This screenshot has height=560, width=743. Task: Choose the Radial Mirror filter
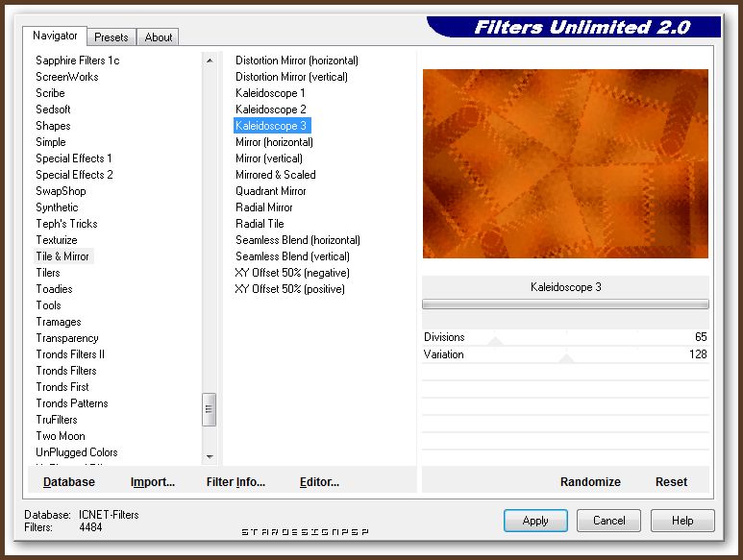264,207
